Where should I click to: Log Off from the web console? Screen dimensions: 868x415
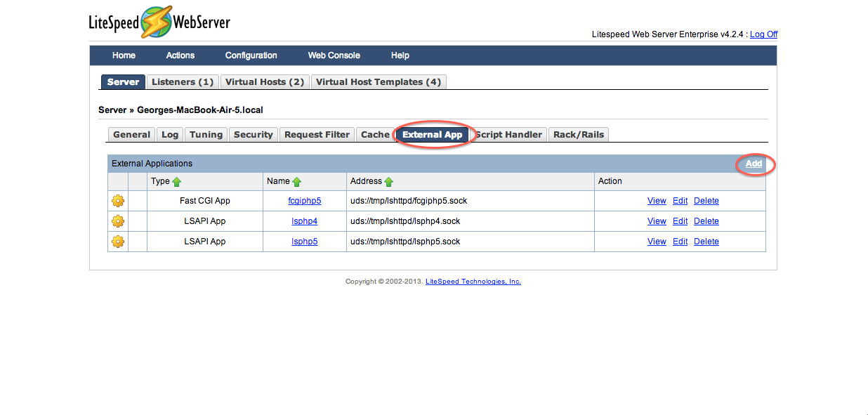pos(764,34)
